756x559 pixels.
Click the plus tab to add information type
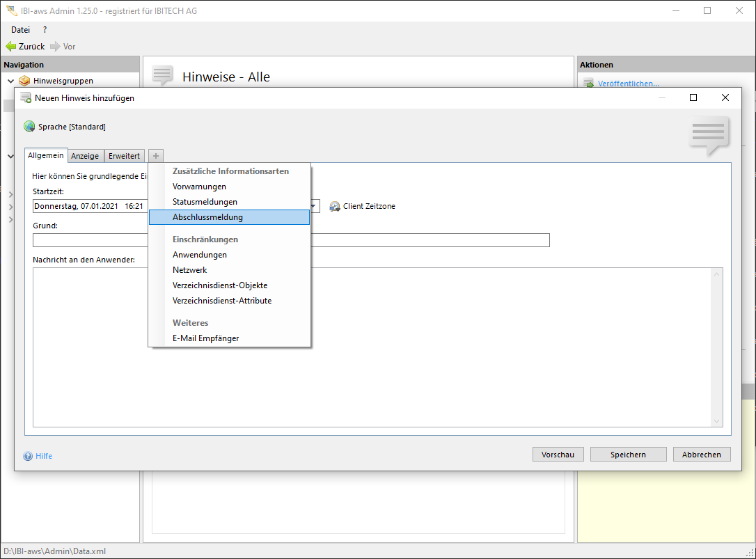(156, 156)
